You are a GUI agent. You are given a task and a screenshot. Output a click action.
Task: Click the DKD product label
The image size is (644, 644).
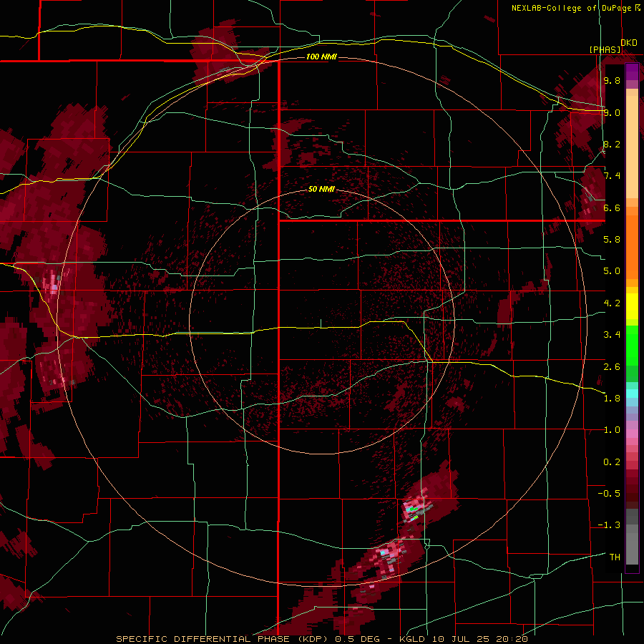tap(629, 43)
